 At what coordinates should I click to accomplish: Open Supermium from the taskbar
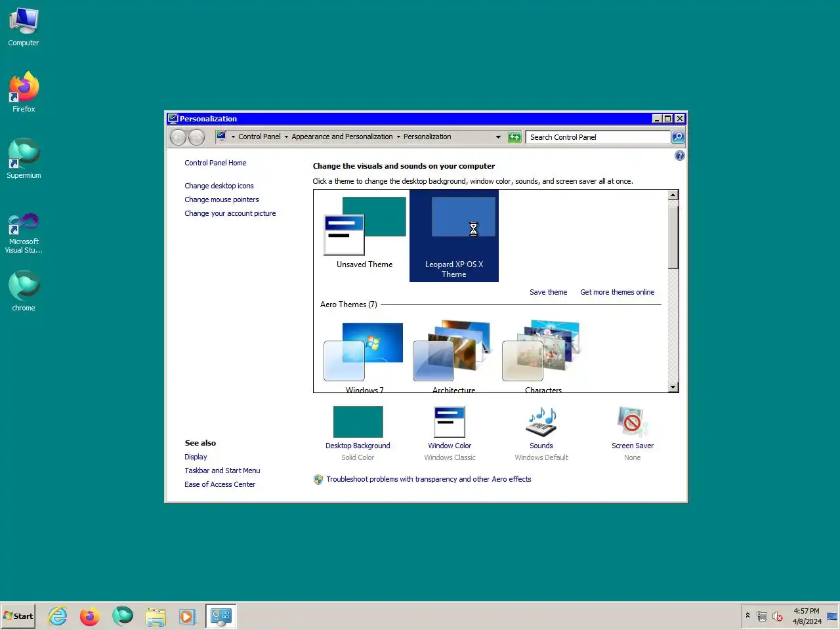[x=122, y=616]
